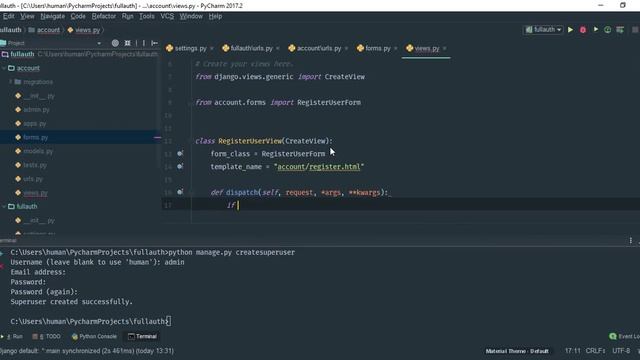The height and width of the screenshot is (360, 640).
Task: Run the fullauth configuration with the green play button
Action: pos(570,30)
